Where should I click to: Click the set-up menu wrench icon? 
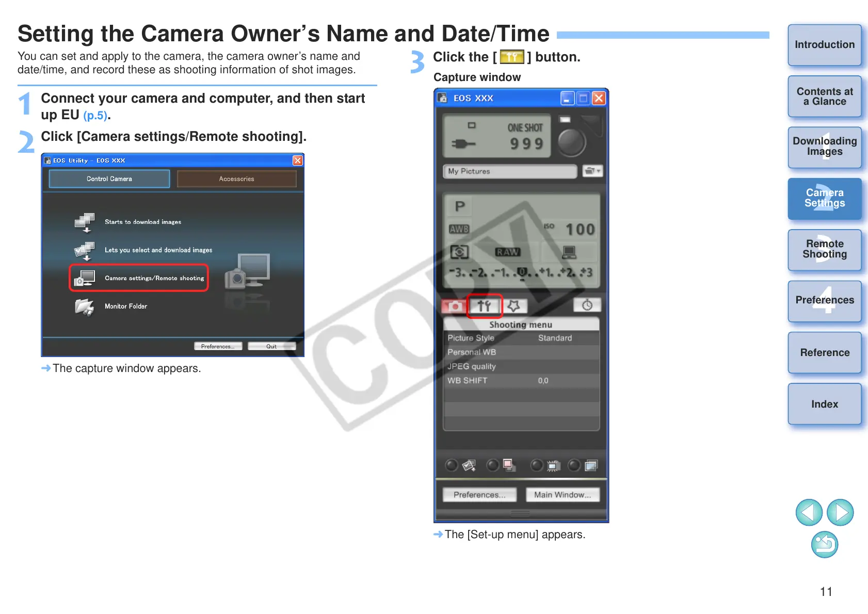click(484, 306)
